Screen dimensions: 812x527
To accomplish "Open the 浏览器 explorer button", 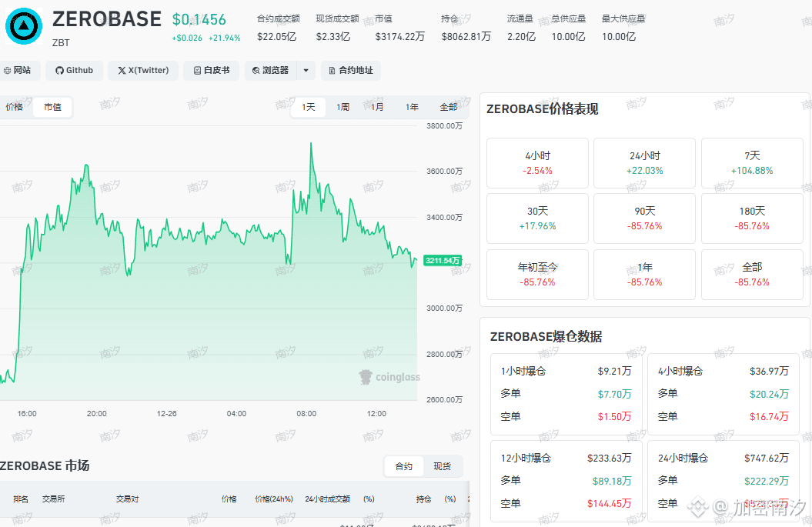I will (270, 71).
